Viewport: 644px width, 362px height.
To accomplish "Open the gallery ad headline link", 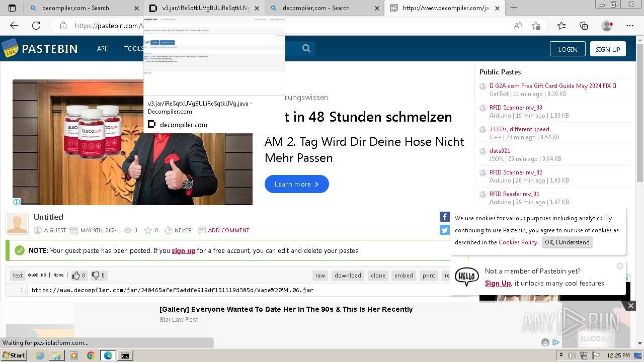I will pyautogui.click(x=286, y=309).
